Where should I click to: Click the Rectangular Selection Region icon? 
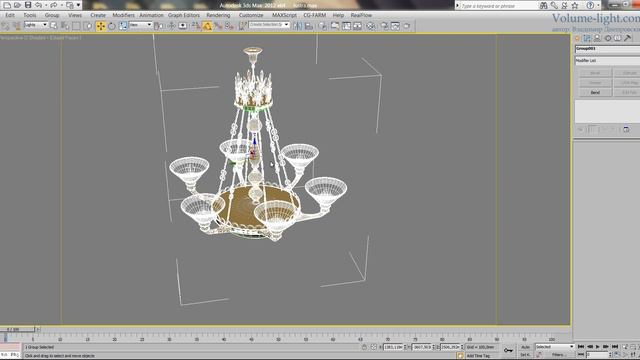[x=76, y=26]
